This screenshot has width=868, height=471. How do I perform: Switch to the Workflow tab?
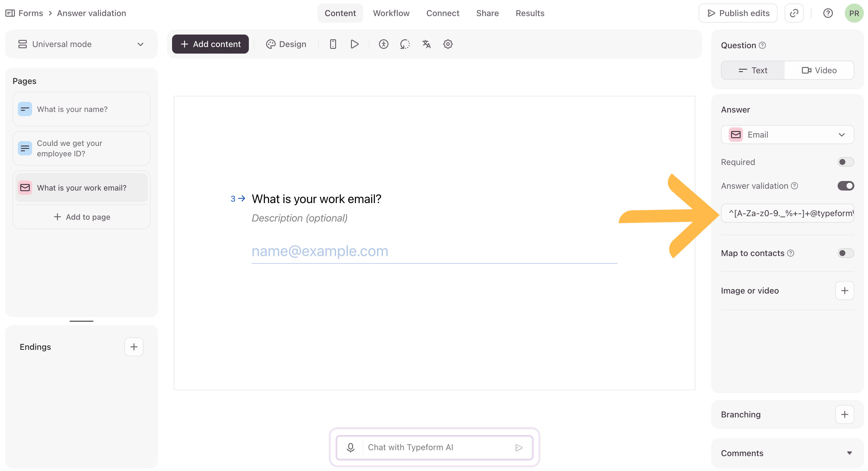[391, 13]
